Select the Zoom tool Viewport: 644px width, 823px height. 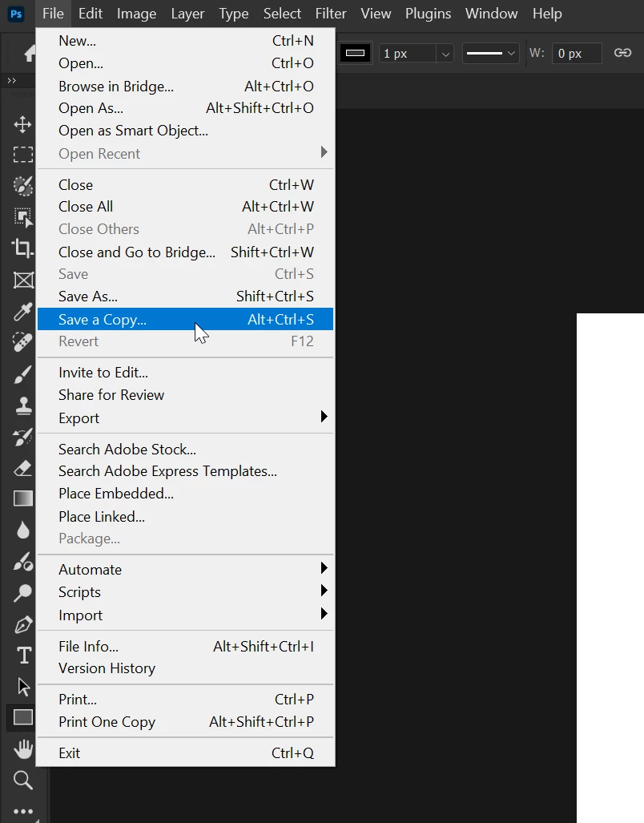[x=22, y=780]
